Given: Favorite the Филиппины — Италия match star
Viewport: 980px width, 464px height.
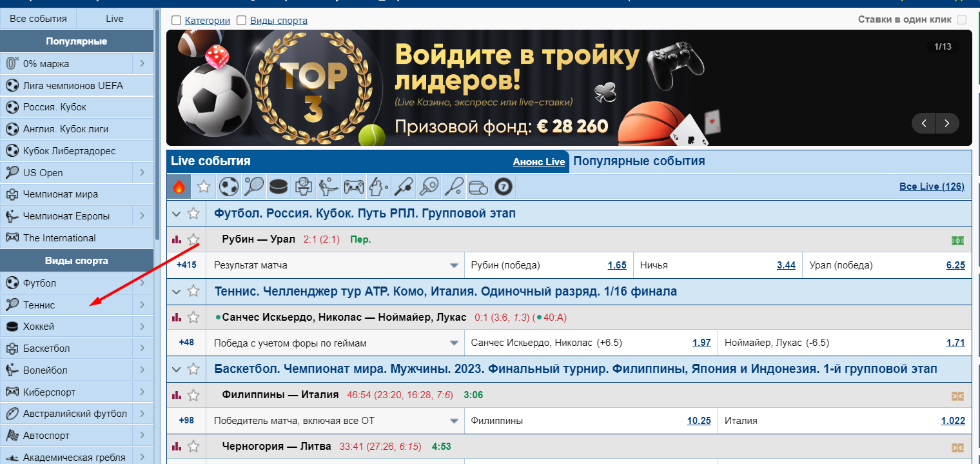Looking at the screenshot, I should (x=193, y=395).
